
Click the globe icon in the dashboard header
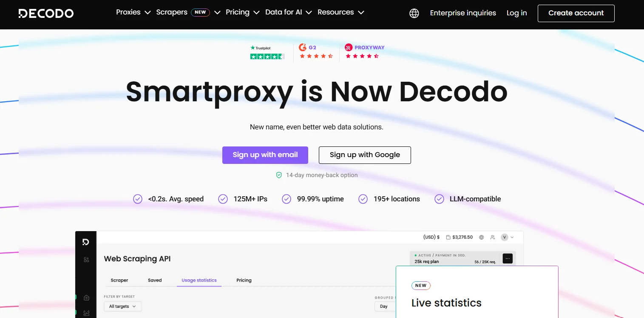tap(481, 237)
